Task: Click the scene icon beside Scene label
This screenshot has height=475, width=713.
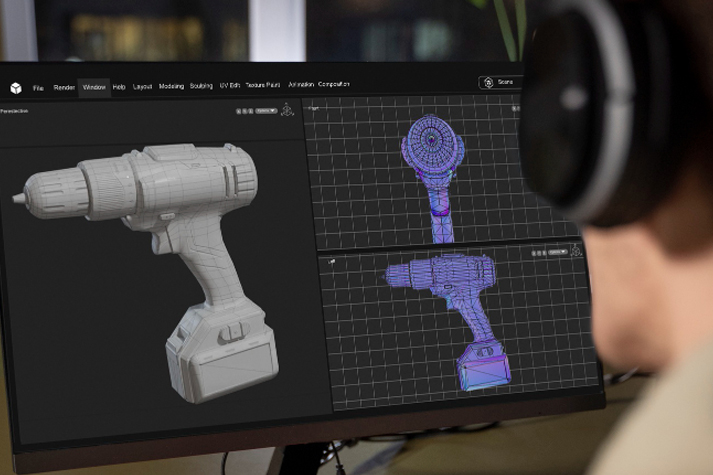Action: pyautogui.click(x=488, y=82)
